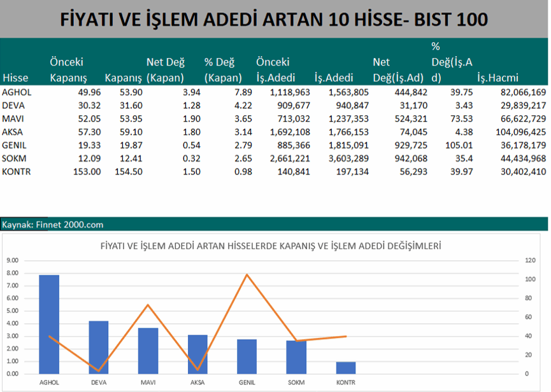551x392 pixels.
Task: Click the orange line point above MAVI
Action: pyautogui.click(x=148, y=305)
